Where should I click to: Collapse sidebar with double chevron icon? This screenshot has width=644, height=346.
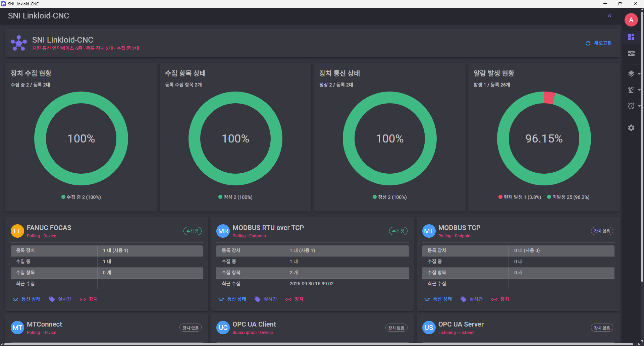point(609,16)
